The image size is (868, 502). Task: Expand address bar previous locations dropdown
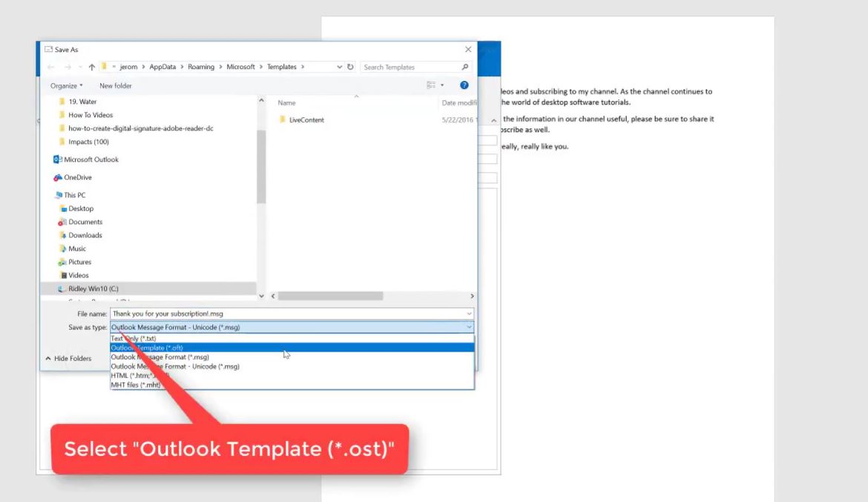point(339,67)
